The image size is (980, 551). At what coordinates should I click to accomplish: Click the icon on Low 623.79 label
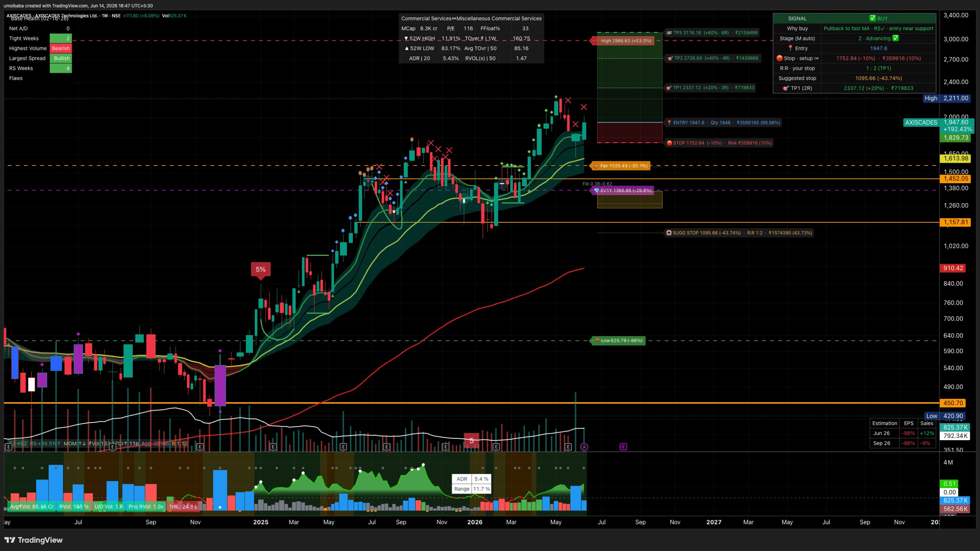pyautogui.click(x=597, y=340)
